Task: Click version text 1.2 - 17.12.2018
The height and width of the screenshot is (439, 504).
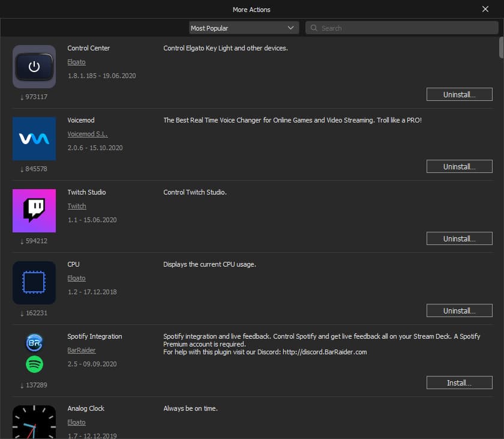Action: pyautogui.click(x=92, y=292)
